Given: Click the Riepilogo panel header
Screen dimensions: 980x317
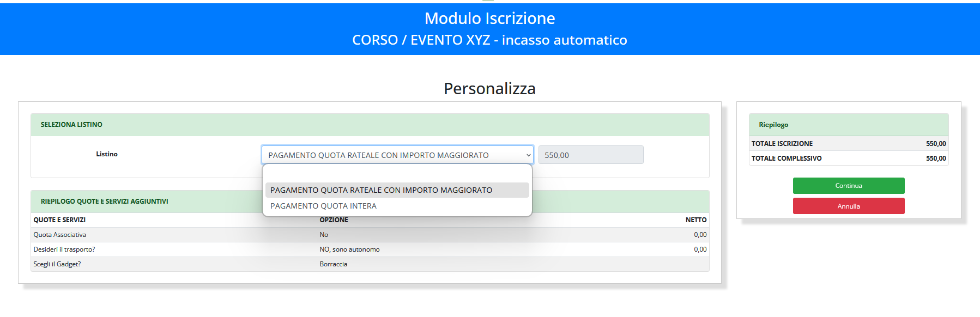Looking at the screenshot, I should point(773,125).
